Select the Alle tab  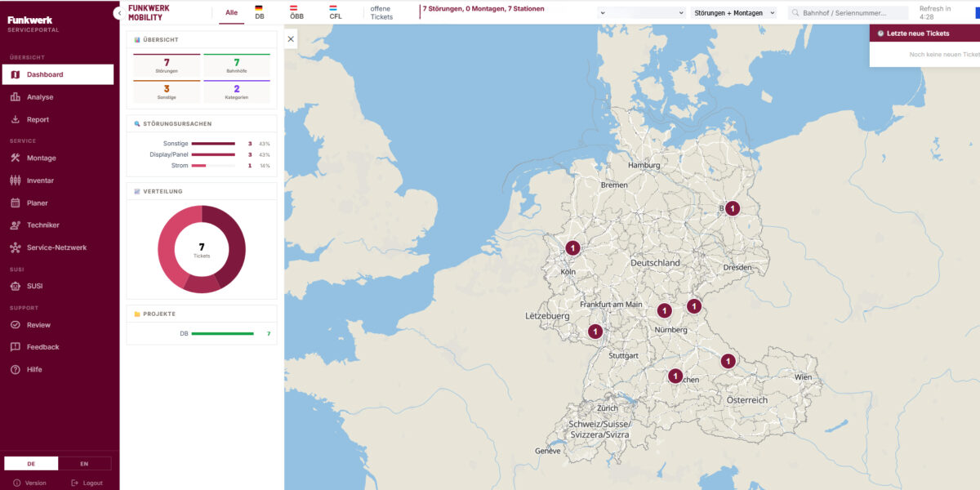point(231,13)
